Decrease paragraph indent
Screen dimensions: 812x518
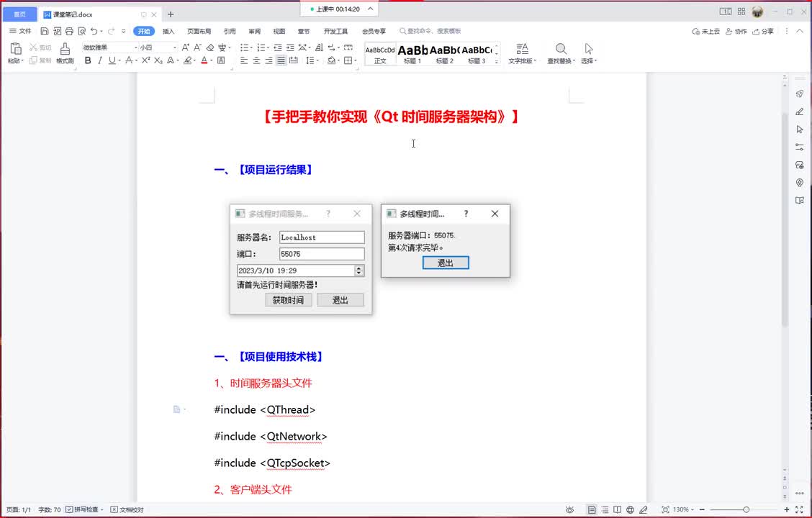278,47
